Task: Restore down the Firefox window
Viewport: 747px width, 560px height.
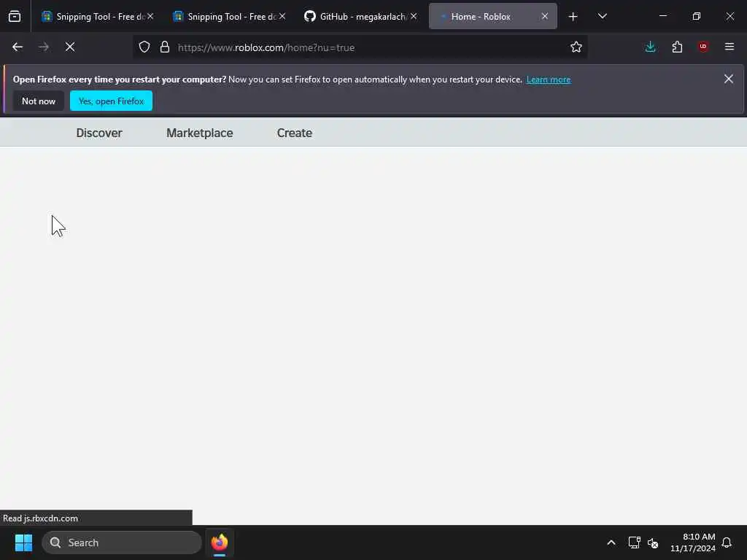Action: (697, 16)
